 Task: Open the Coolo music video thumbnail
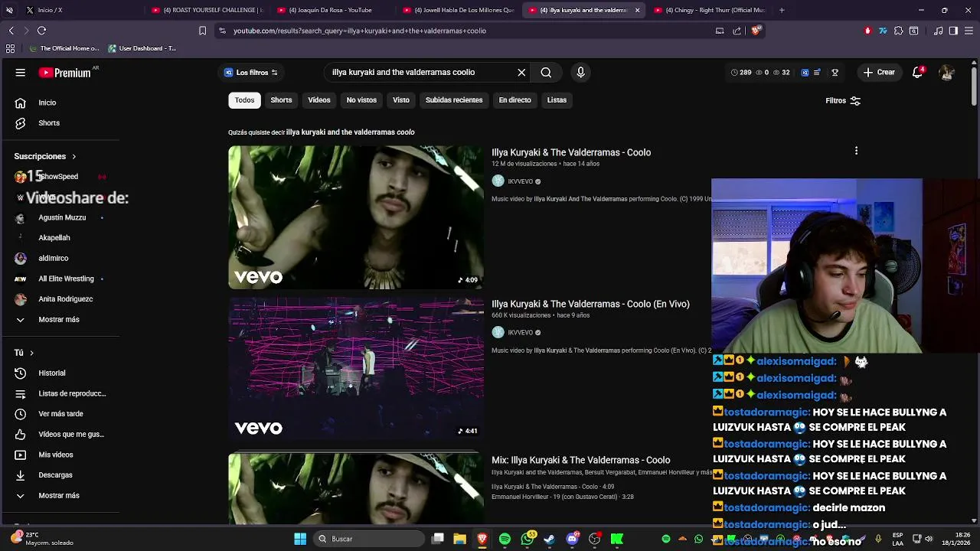coord(356,217)
